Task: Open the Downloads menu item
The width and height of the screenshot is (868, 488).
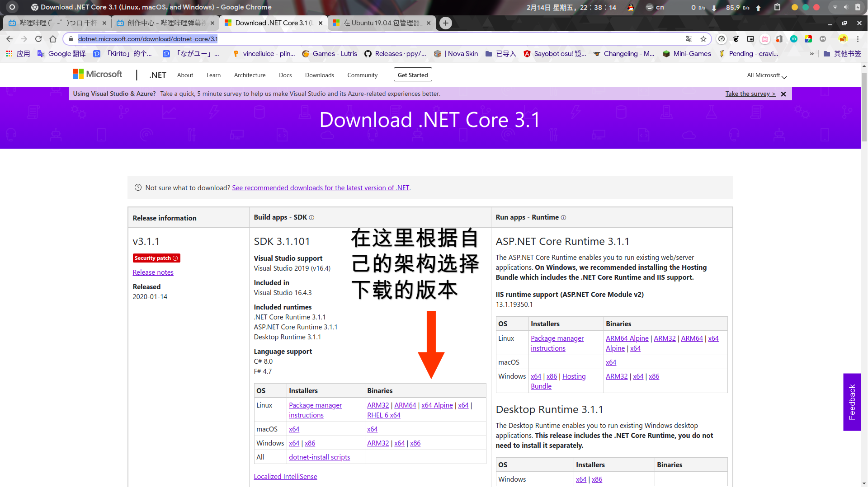Action: coord(319,75)
